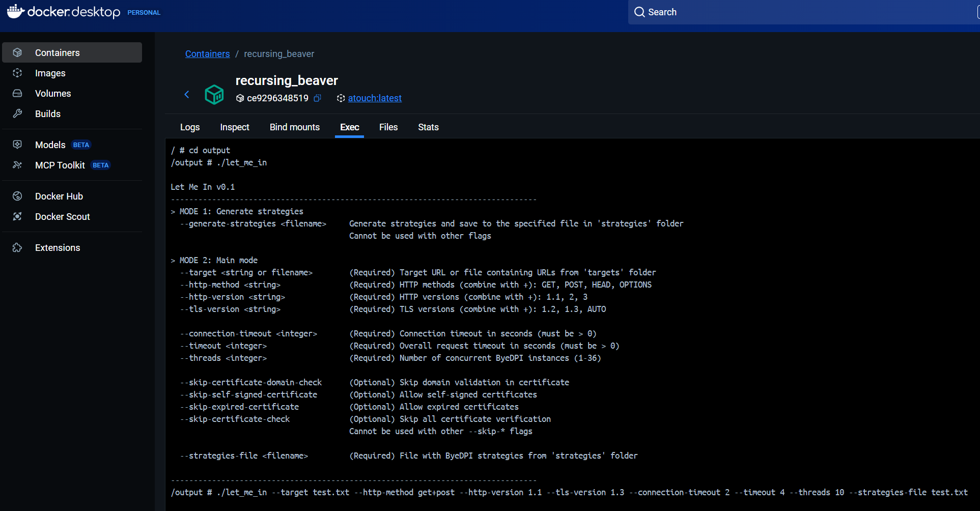The width and height of the screenshot is (980, 511).
Task: Click the Containers cube icon in sidebar
Action: pyautogui.click(x=17, y=52)
